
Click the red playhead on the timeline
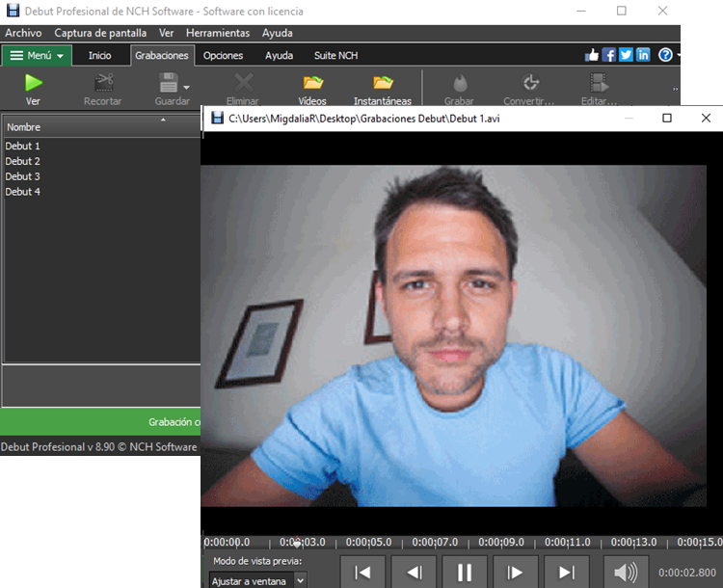tap(298, 544)
